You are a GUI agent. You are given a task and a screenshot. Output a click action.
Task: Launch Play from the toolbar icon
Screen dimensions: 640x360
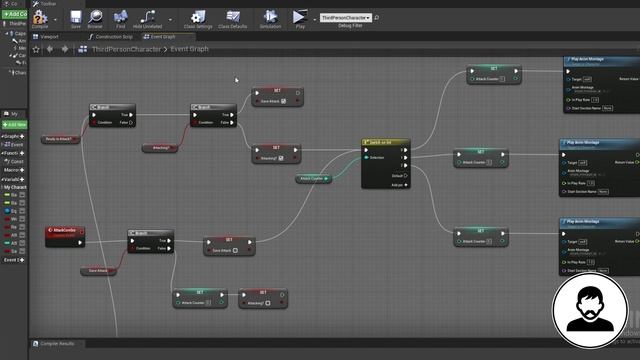(300, 18)
